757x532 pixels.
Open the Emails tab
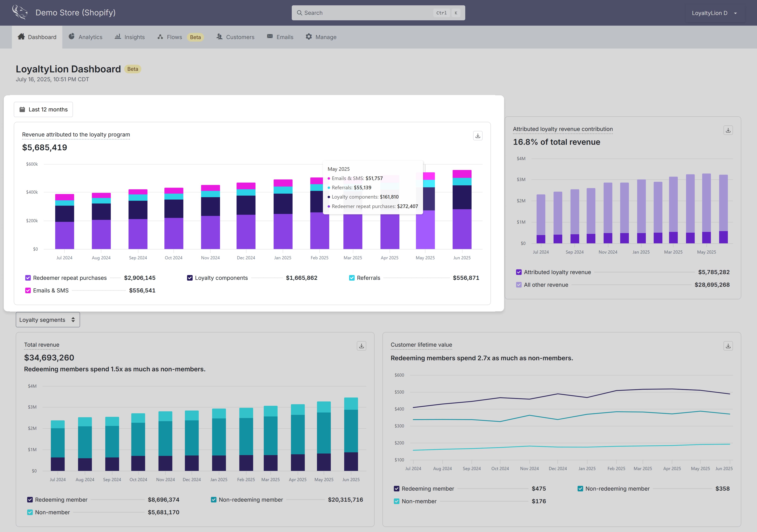coord(280,37)
